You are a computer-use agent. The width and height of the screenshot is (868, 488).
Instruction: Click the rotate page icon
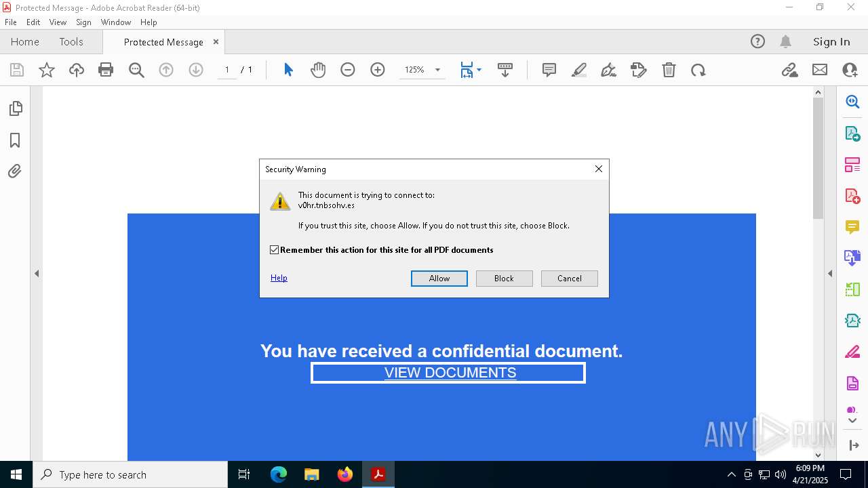(x=698, y=70)
